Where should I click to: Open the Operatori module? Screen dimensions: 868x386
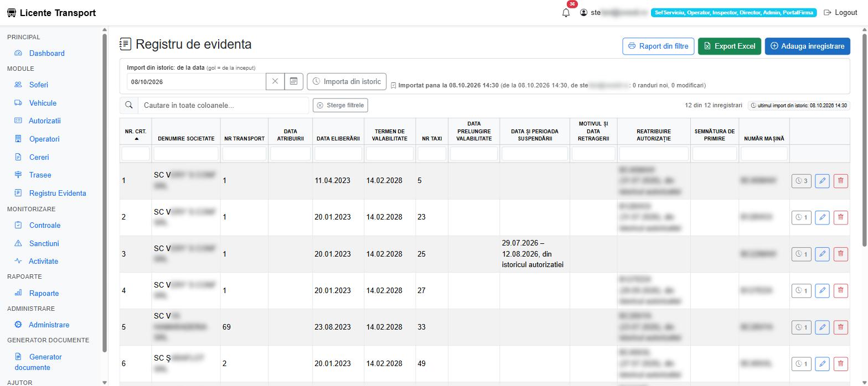click(44, 139)
